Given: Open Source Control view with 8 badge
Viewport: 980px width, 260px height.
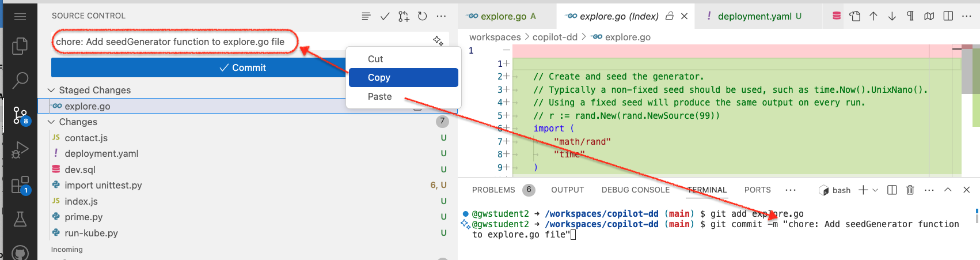Looking at the screenshot, I should 21,116.
